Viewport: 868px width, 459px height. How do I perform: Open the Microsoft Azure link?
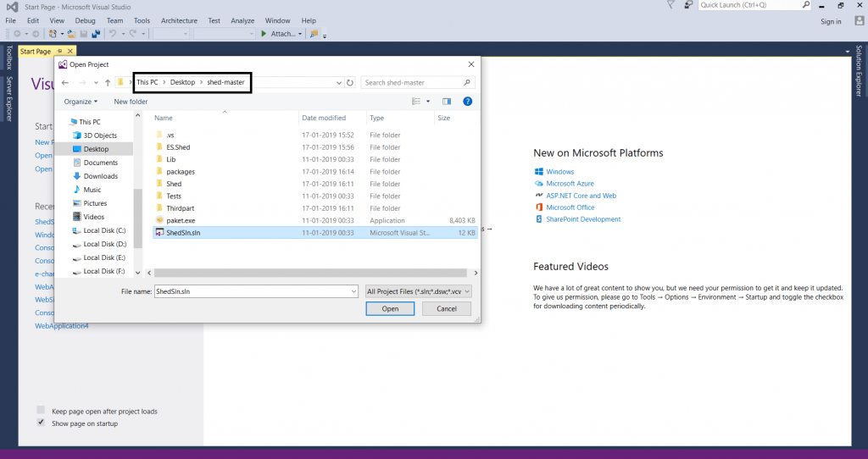(570, 184)
